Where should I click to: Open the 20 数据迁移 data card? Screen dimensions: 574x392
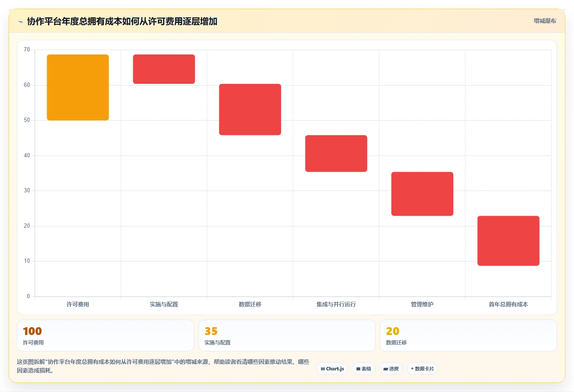(468, 335)
